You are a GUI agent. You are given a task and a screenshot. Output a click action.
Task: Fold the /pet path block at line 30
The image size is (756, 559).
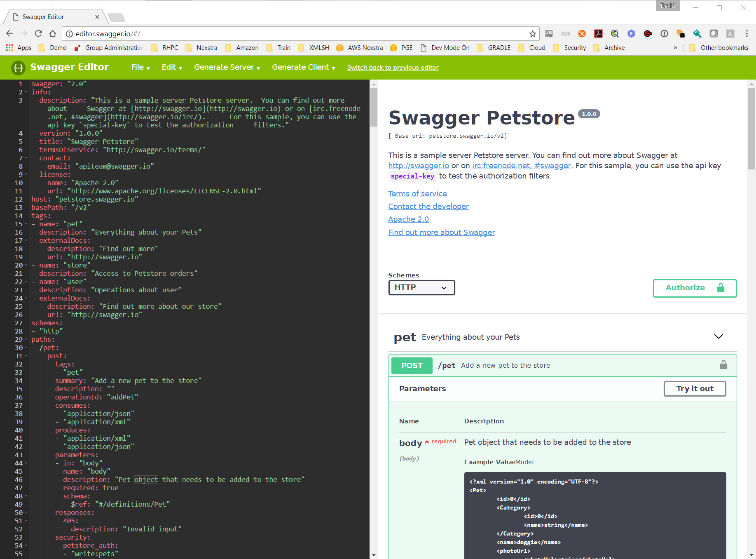(26, 348)
